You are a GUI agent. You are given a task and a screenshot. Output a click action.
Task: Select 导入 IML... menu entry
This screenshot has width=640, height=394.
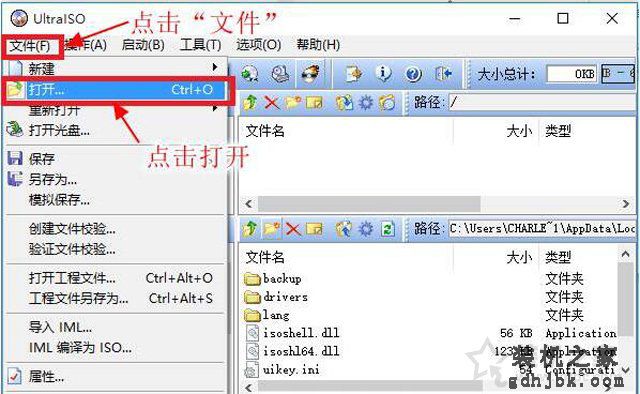click(x=115, y=327)
